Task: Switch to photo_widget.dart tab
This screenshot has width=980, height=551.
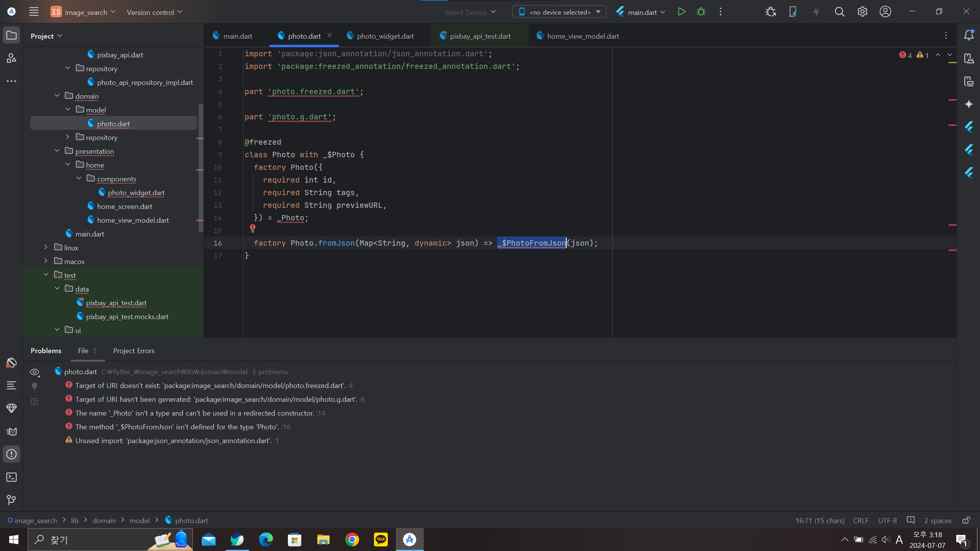Action: click(381, 36)
